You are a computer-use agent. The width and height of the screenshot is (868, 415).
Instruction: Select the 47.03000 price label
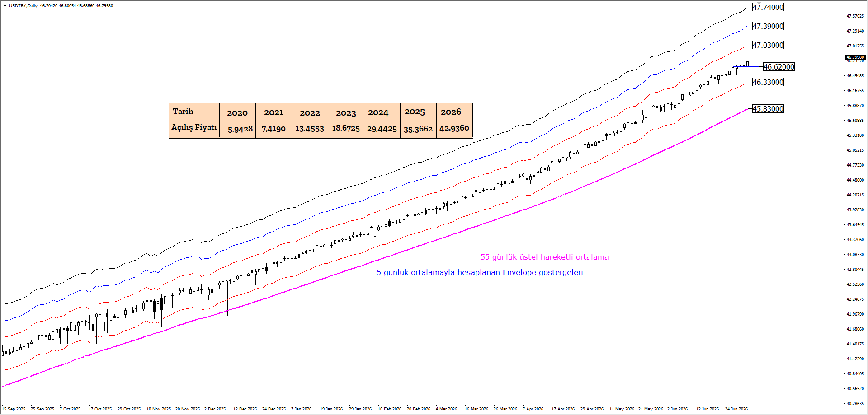click(x=768, y=45)
